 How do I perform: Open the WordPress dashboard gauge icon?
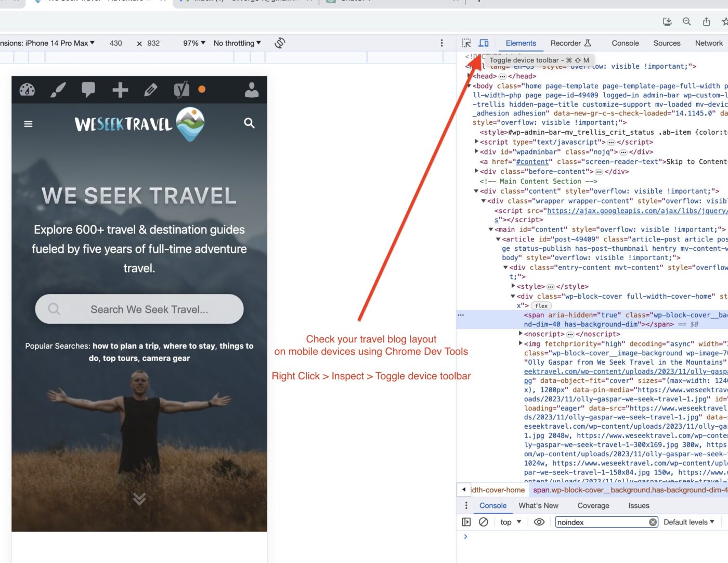(x=27, y=90)
